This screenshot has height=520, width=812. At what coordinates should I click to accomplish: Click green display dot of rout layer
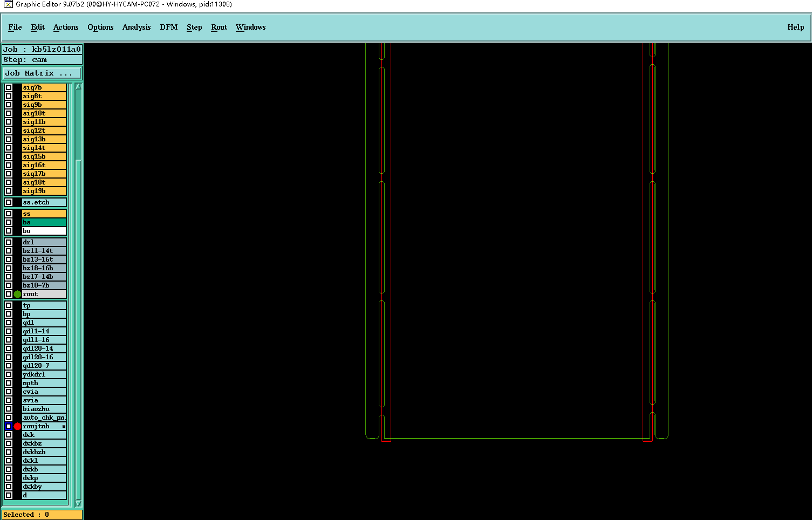pos(17,294)
